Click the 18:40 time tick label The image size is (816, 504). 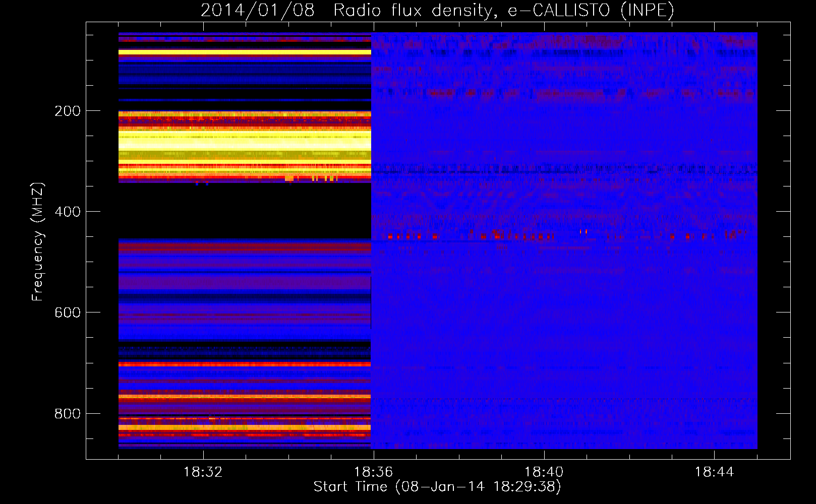click(x=544, y=472)
